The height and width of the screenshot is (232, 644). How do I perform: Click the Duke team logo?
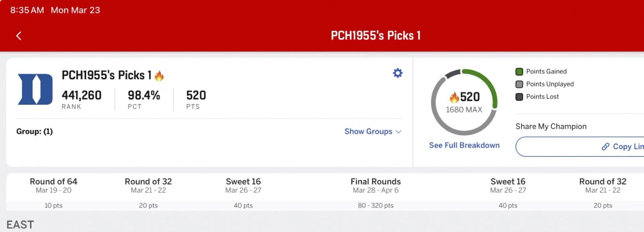click(35, 89)
